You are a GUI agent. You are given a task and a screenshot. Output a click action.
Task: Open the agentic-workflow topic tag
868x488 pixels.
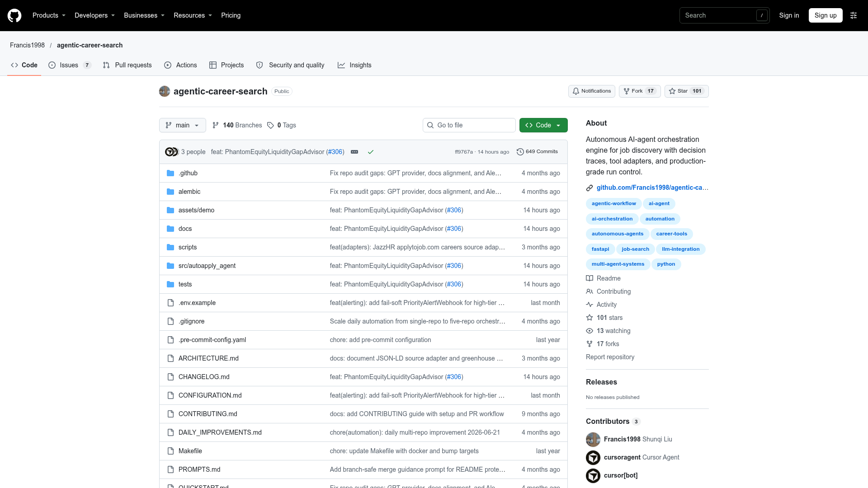point(613,204)
